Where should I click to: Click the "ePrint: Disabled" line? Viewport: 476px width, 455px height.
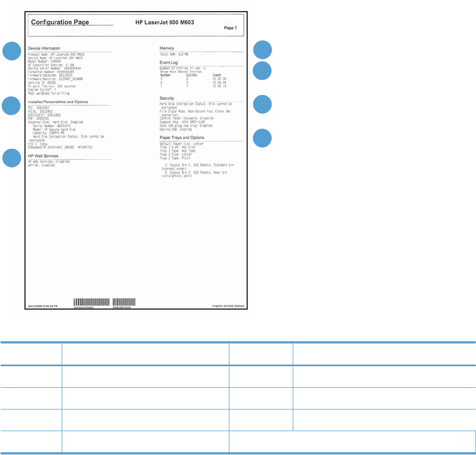(41, 165)
